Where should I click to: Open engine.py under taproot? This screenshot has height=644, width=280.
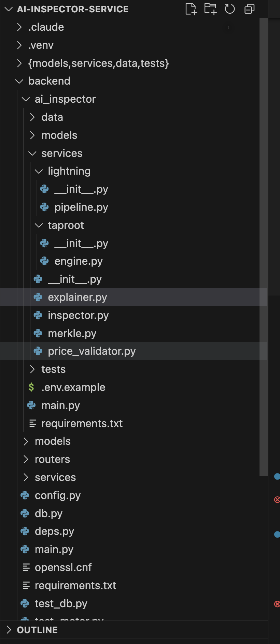78,261
